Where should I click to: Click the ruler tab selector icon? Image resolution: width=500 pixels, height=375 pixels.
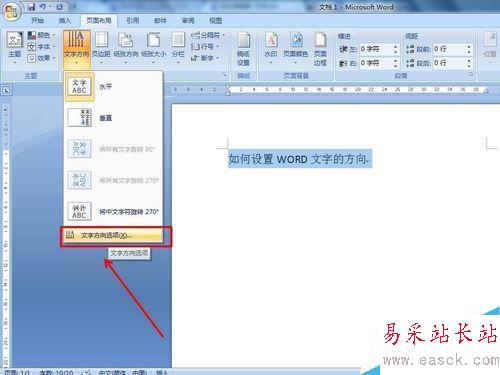point(6,90)
